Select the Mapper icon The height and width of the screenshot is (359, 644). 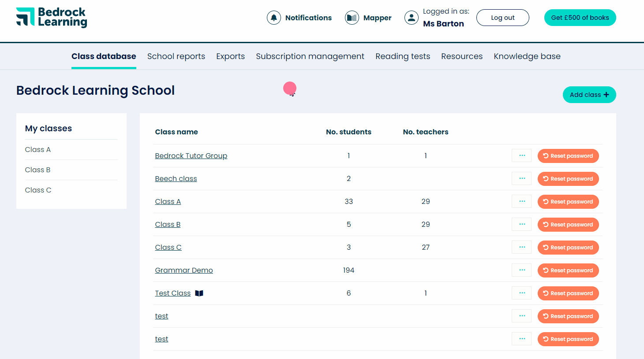point(352,17)
